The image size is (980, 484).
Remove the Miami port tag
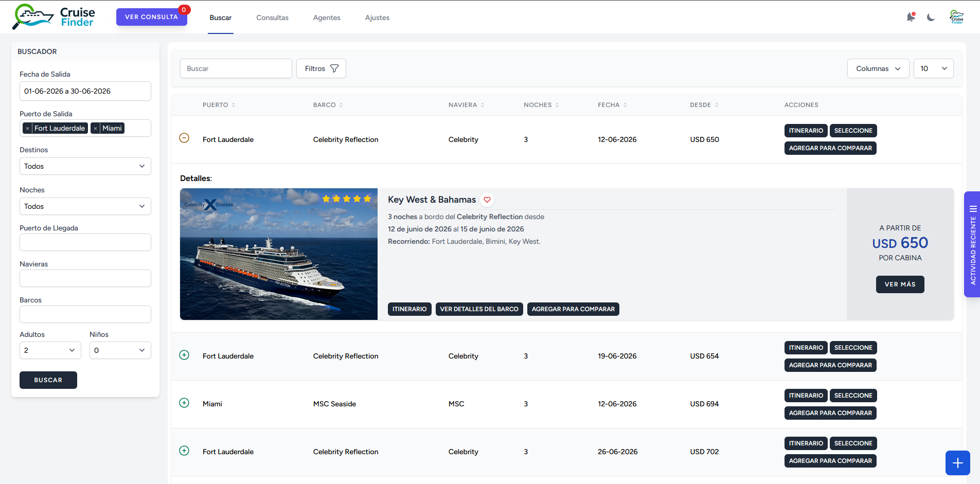pyautogui.click(x=96, y=128)
